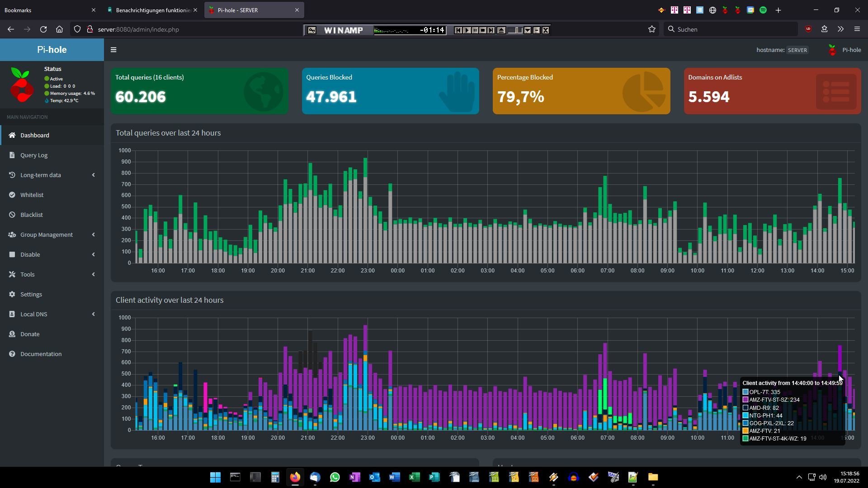Click the Spotify pinned tab icon
Image resolution: width=868 pixels, height=488 pixels.
(x=763, y=10)
